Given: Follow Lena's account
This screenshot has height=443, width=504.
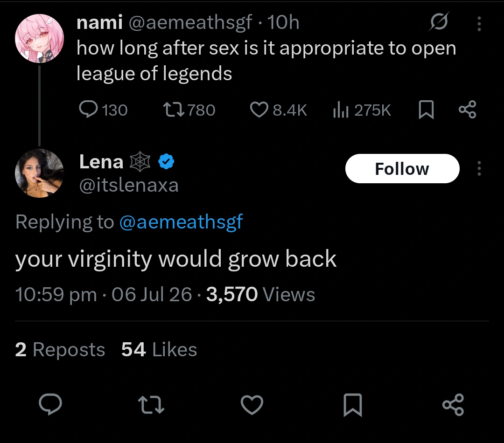Looking at the screenshot, I should coord(402,169).
